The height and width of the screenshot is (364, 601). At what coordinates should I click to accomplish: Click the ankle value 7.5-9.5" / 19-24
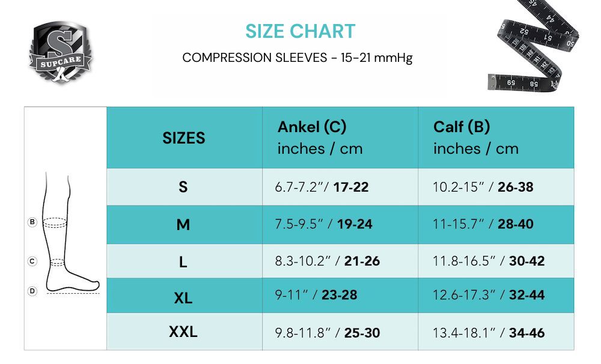point(324,224)
